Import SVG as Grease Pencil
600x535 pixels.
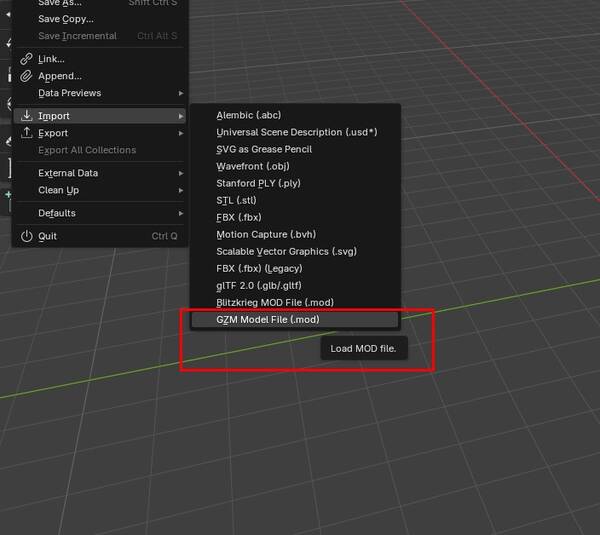coord(295,149)
